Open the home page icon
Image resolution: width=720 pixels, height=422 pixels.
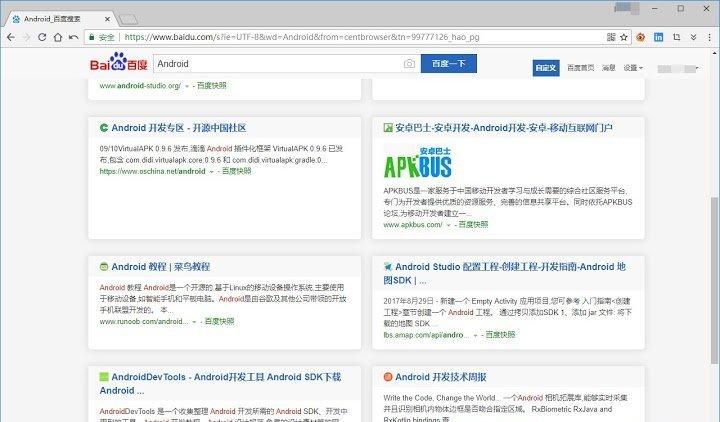pos(57,37)
